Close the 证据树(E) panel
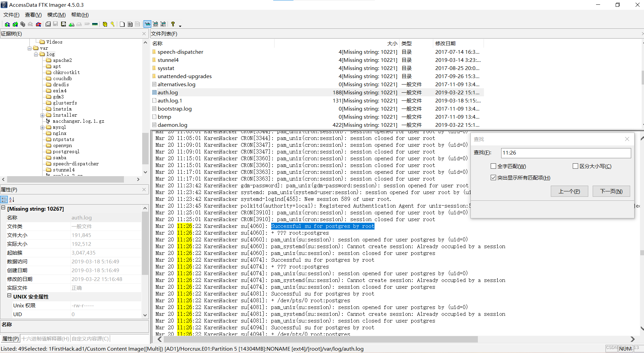644x353 pixels. (x=144, y=34)
